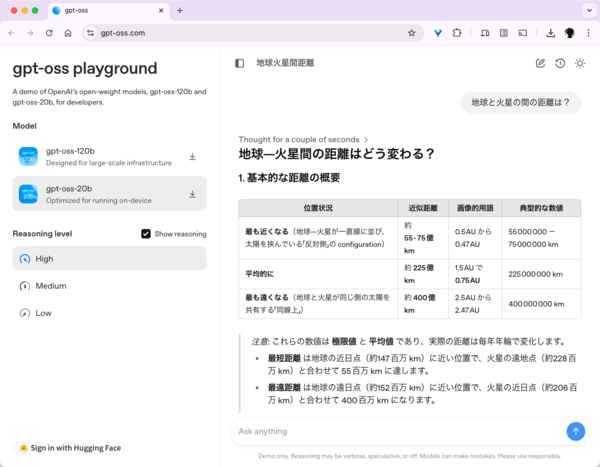Bookmark this page with the star icon
600x467 pixels.
pyautogui.click(x=411, y=32)
